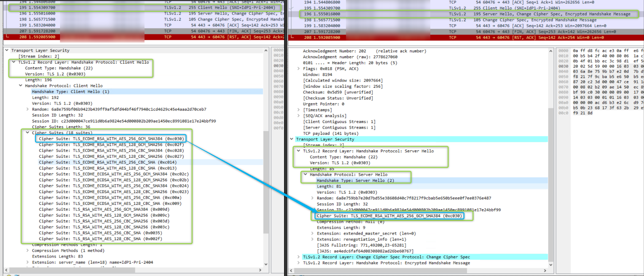The image size is (644, 276).
Task: Select Session ID Length: 32 in left window
Action: 57,115
